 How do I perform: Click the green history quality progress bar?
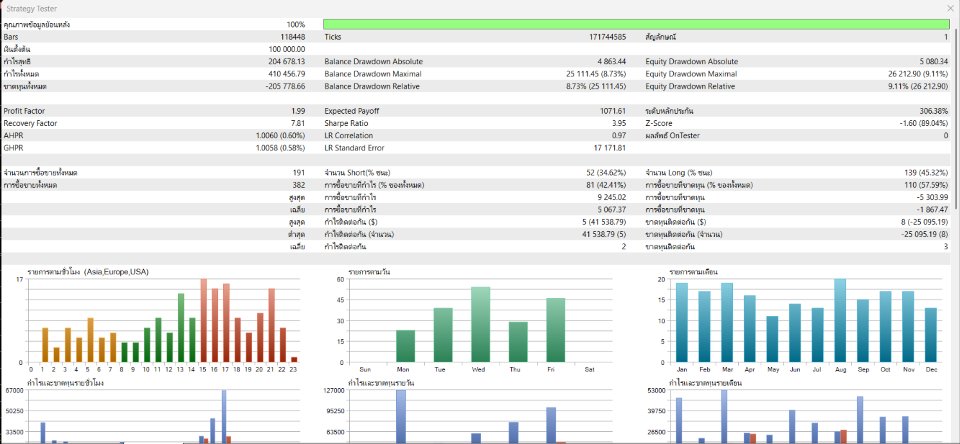(x=637, y=24)
